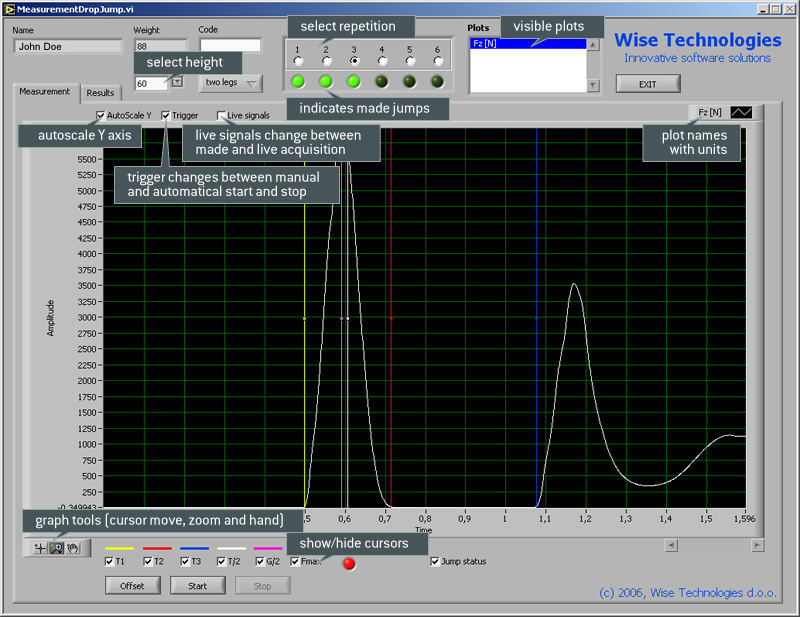Viewport: 800px width, 617px height.
Task: Switch to the Results tab
Action: pyautogui.click(x=101, y=93)
